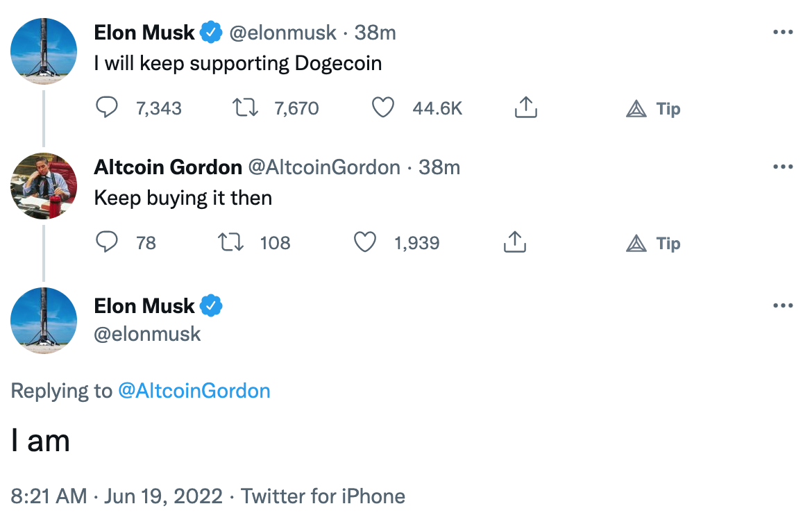The height and width of the screenshot is (522, 812).
Task: Open more options on the "I am" tweet
Action: pos(782,306)
